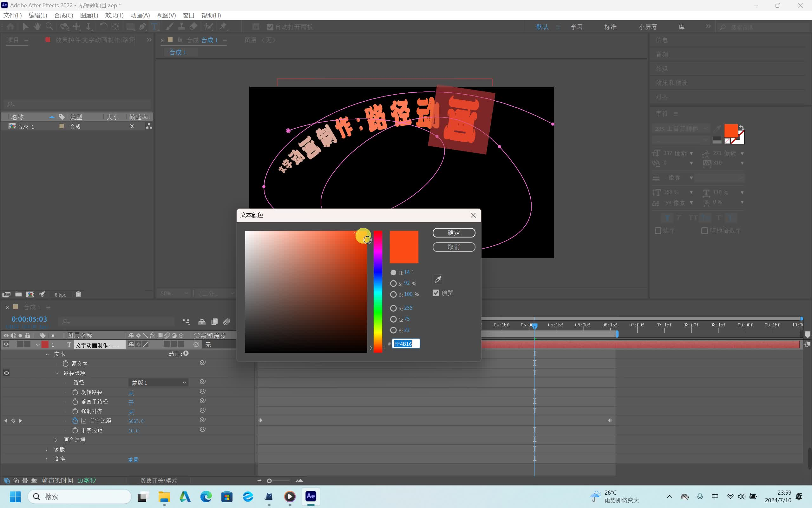Select the Hand tool
The image size is (812, 508).
pos(37,27)
